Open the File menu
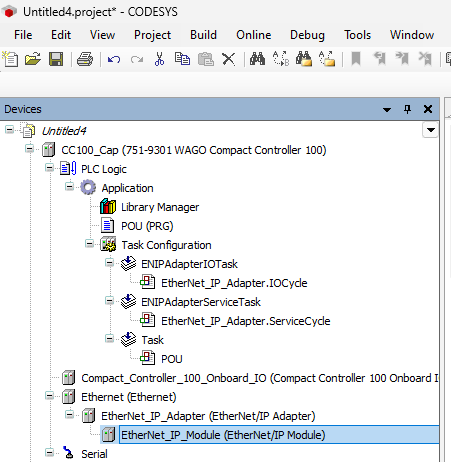451x462 pixels. (x=23, y=35)
